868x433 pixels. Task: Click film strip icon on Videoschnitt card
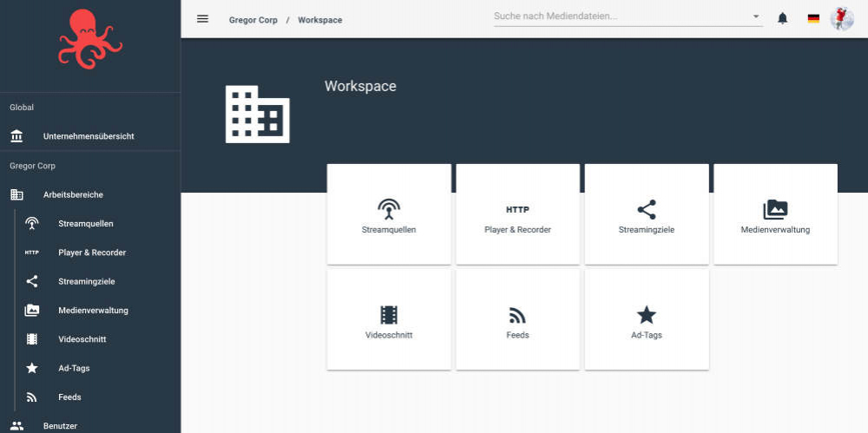click(389, 315)
